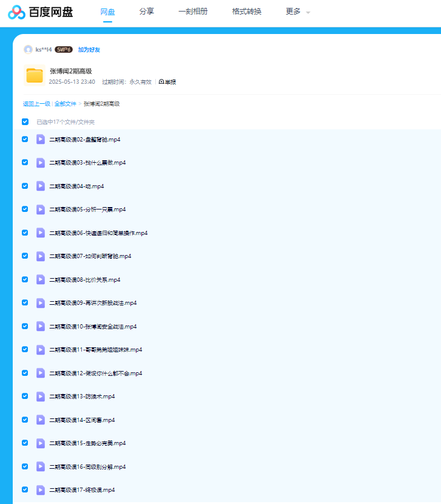Click the ks**l4 user avatar icon

pos(28,50)
